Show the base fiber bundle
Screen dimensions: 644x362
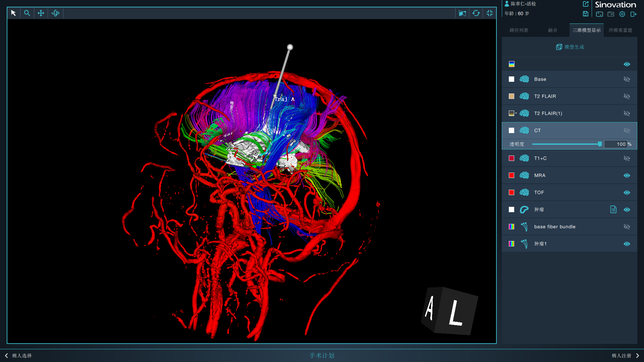coord(627,227)
